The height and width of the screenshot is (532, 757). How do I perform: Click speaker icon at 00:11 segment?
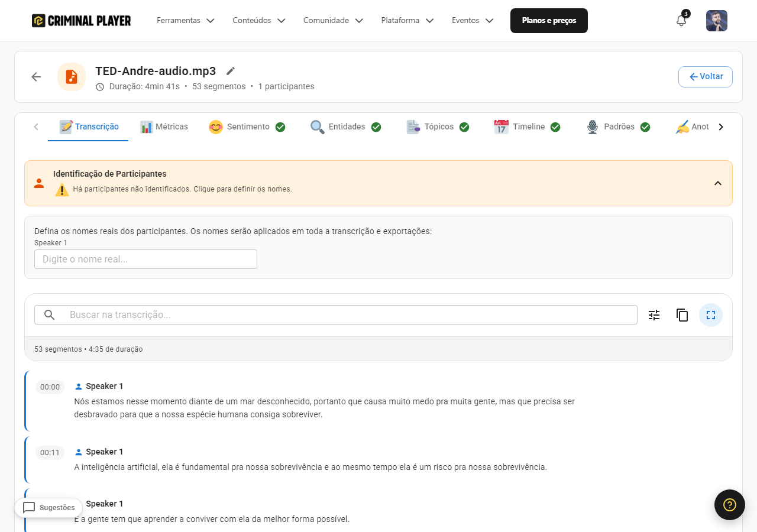pyautogui.click(x=79, y=452)
